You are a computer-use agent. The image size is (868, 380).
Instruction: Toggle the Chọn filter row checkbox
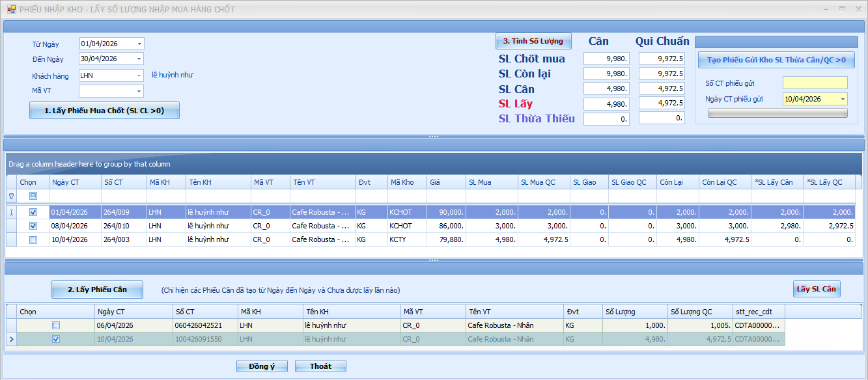33,196
